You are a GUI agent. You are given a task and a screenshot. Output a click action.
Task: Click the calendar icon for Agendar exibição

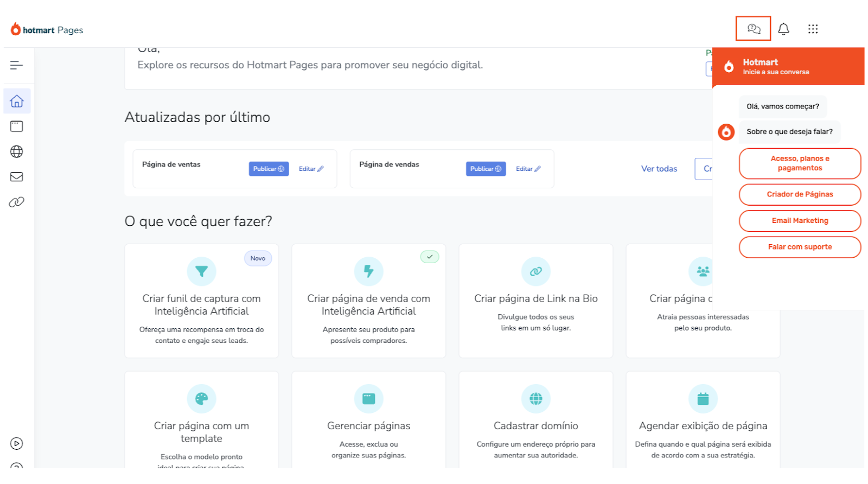pyautogui.click(x=703, y=399)
